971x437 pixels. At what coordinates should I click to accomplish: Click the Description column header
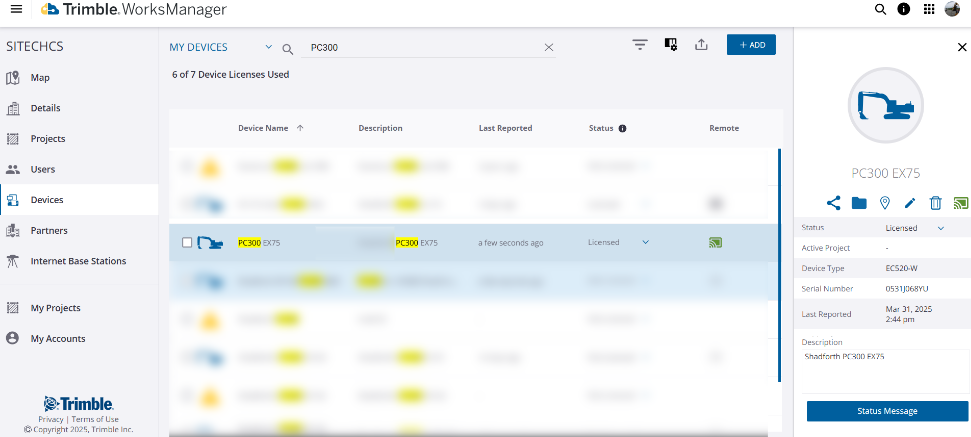click(x=380, y=128)
